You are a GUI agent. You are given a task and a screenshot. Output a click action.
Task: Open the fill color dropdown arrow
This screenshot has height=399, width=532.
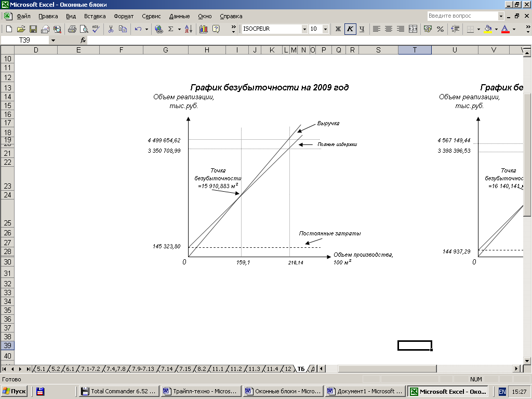click(x=496, y=29)
